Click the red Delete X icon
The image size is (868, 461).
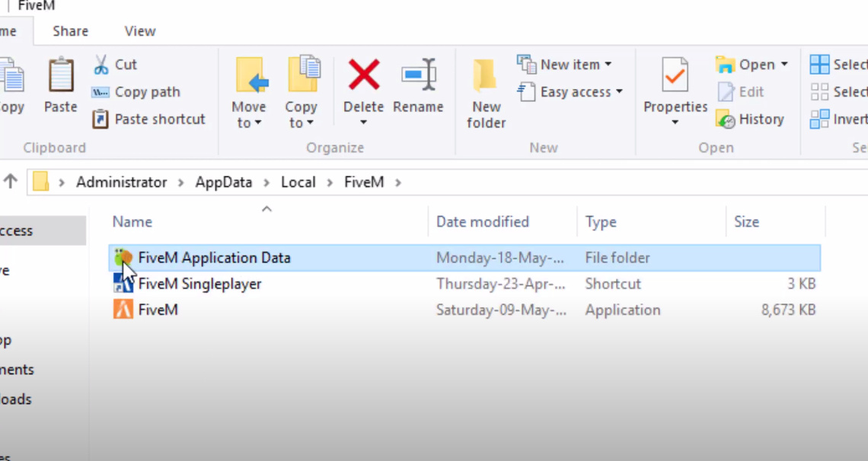pyautogui.click(x=364, y=75)
